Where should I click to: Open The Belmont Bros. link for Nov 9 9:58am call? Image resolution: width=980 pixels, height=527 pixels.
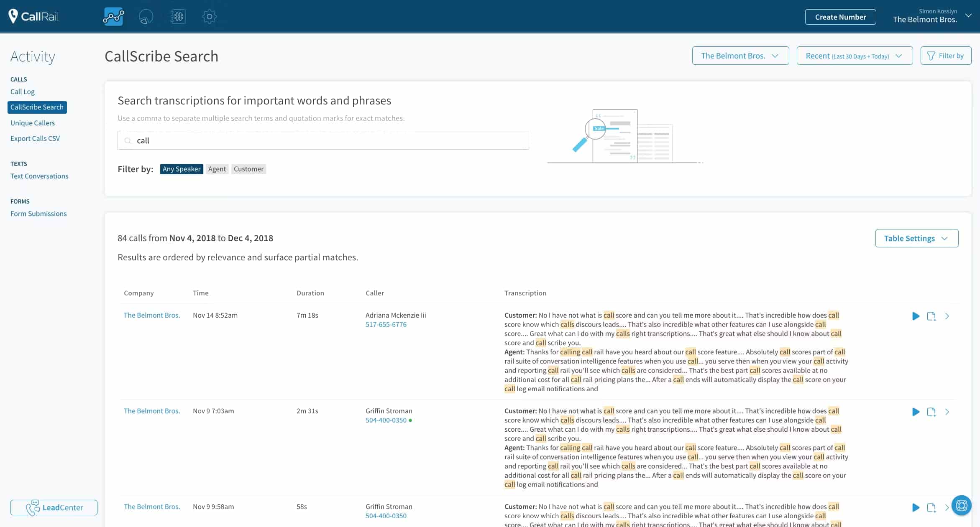152,507
